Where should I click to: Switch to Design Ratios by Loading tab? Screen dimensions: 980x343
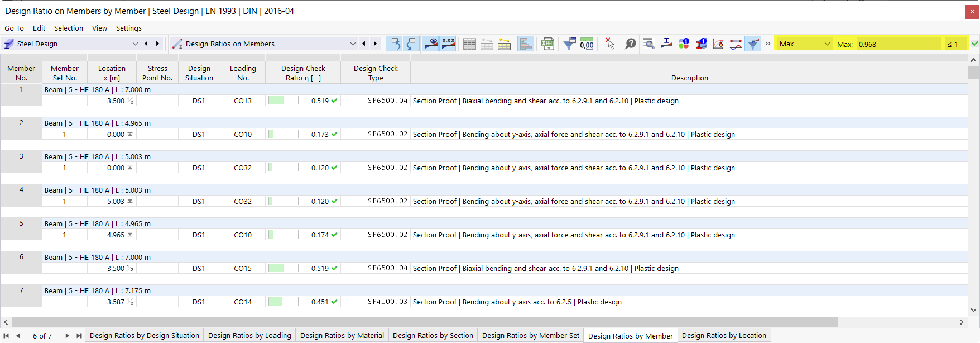[x=249, y=335]
